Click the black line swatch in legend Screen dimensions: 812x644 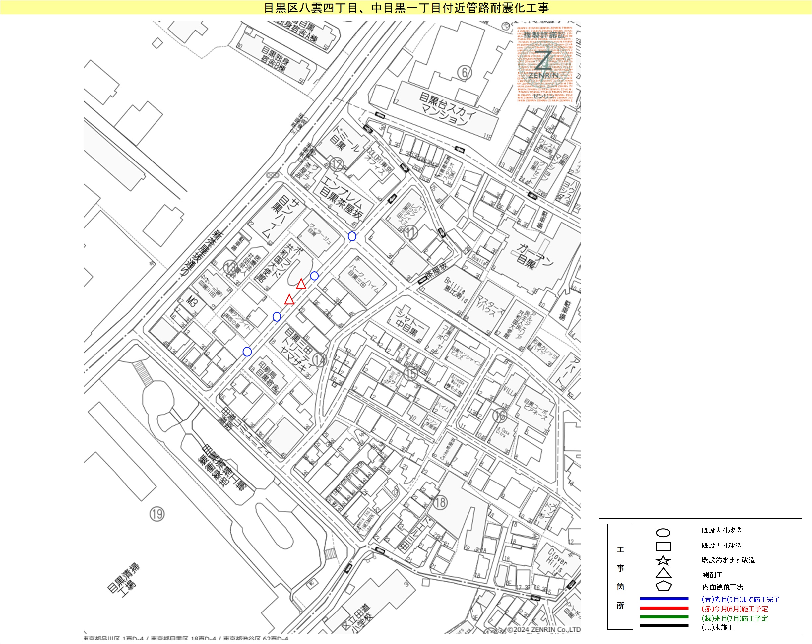tap(664, 625)
